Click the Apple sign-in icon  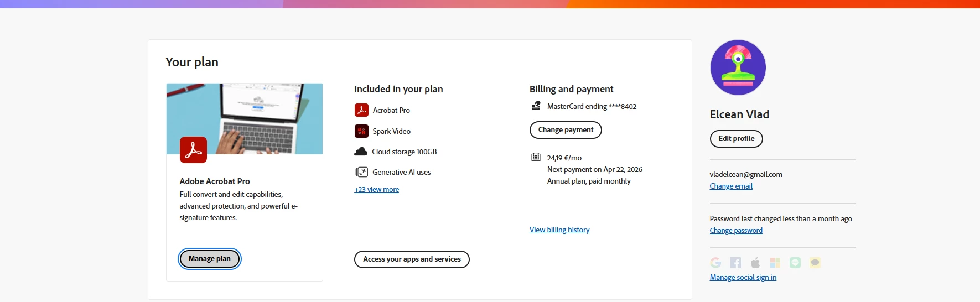pyautogui.click(x=755, y=263)
